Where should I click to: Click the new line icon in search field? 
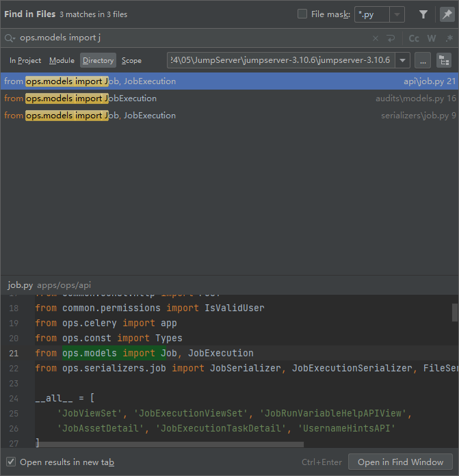click(x=391, y=38)
